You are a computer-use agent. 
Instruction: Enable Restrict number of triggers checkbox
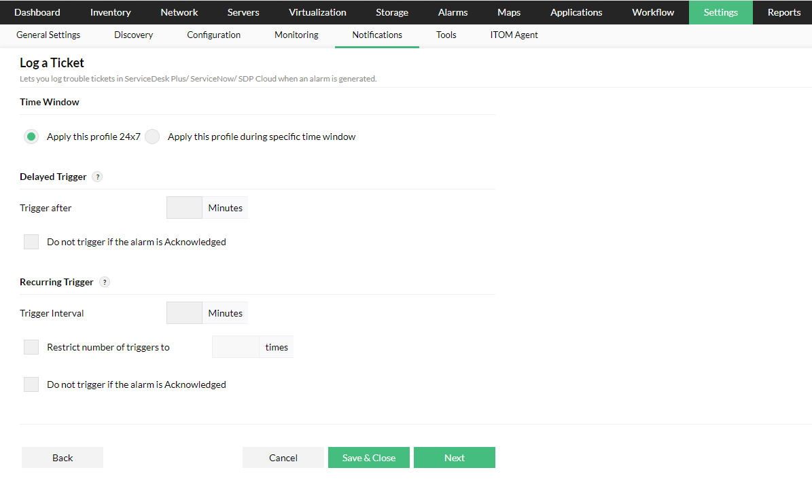[31, 347]
